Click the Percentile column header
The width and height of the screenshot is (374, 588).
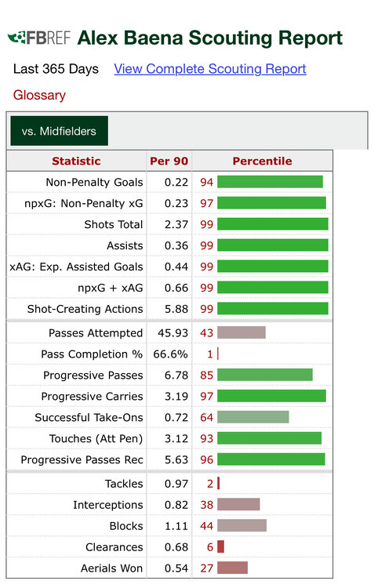(262, 161)
